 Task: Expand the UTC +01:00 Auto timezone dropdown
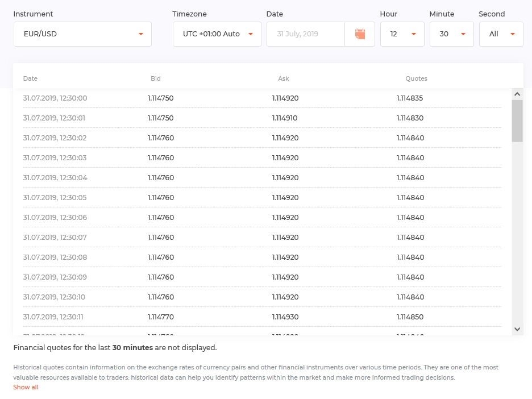[217, 34]
